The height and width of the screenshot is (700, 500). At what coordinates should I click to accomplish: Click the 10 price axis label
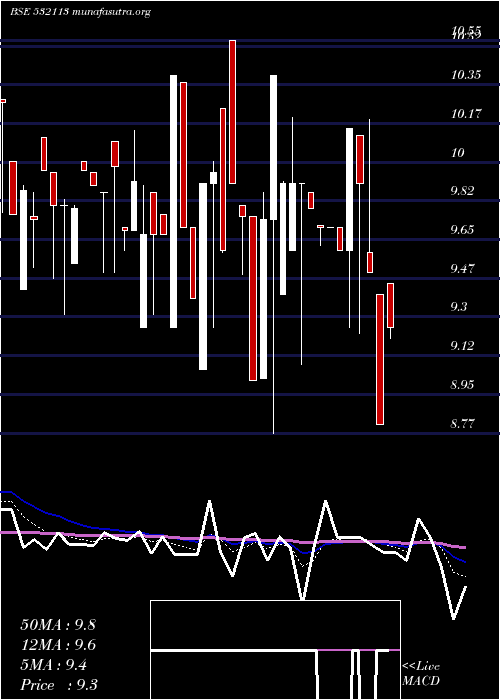pos(458,153)
